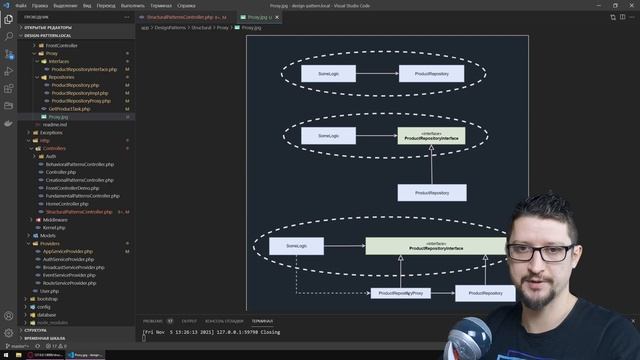Click the split editor icon
The width and height of the screenshot is (640, 360).
622,17
